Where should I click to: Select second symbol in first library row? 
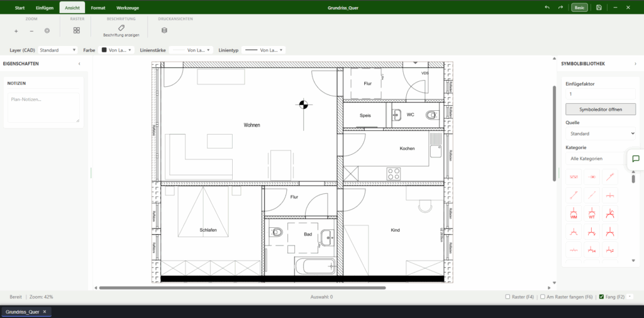click(592, 177)
